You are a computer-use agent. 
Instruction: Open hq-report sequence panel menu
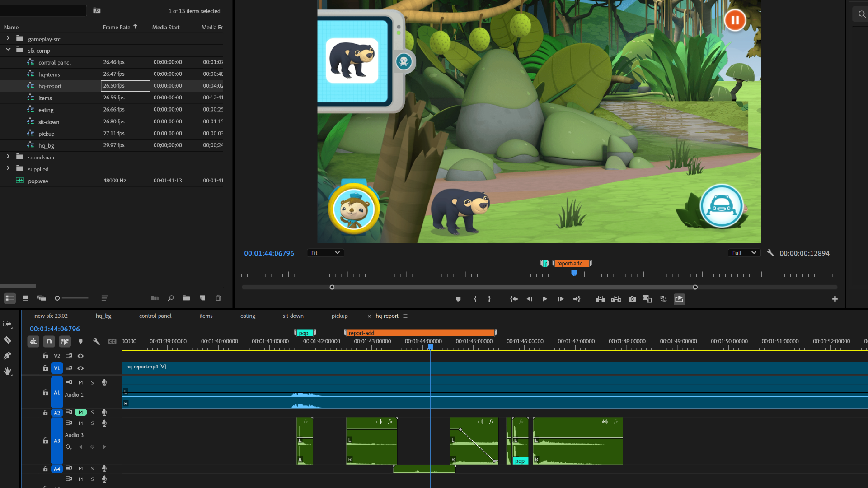coord(405,316)
